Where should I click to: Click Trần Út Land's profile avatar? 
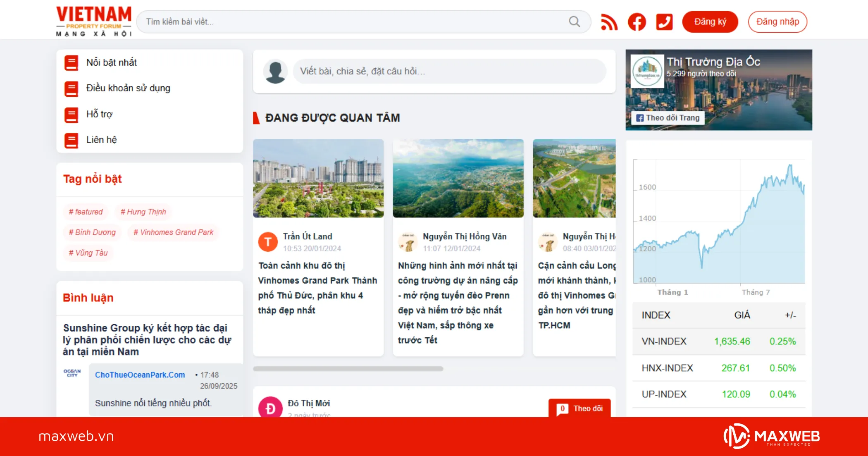pyautogui.click(x=268, y=241)
